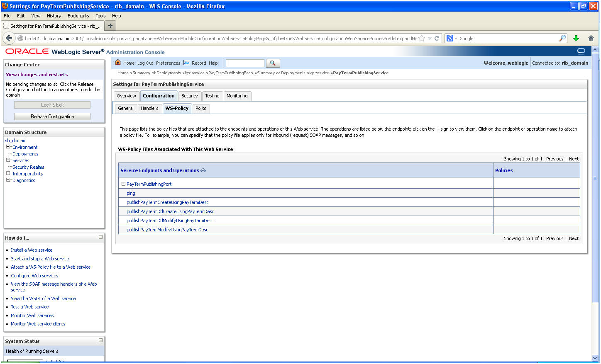The width and height of the screenshot is (601, 364).
Task: Click the console Home house icon
Action: 118,63
